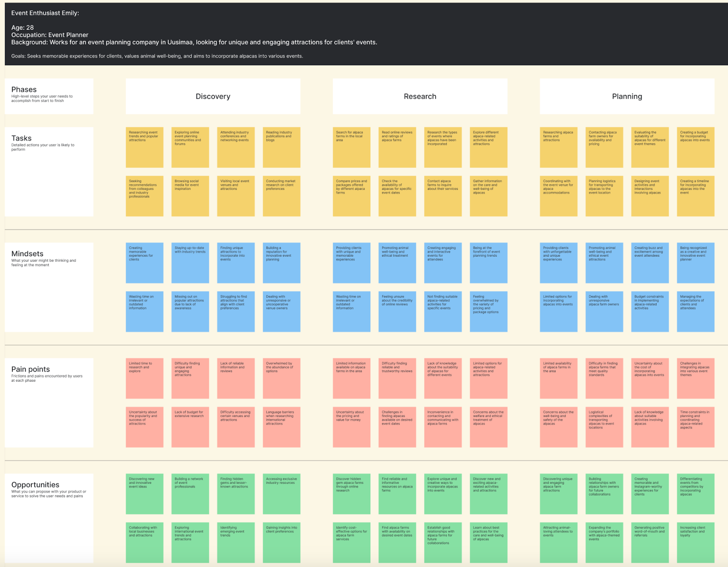Click 'Inconvenience in contacting and communicating' pink note

click(443, 427)
